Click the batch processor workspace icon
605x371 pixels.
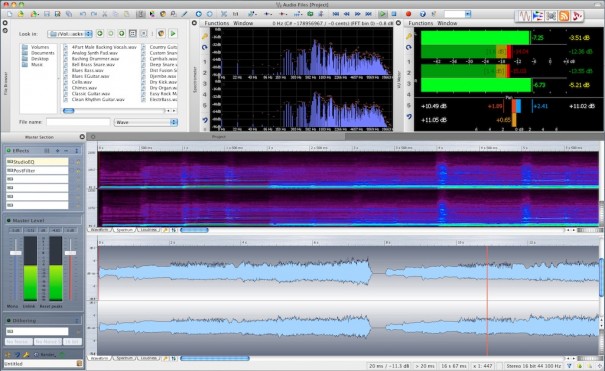point(551,16)
